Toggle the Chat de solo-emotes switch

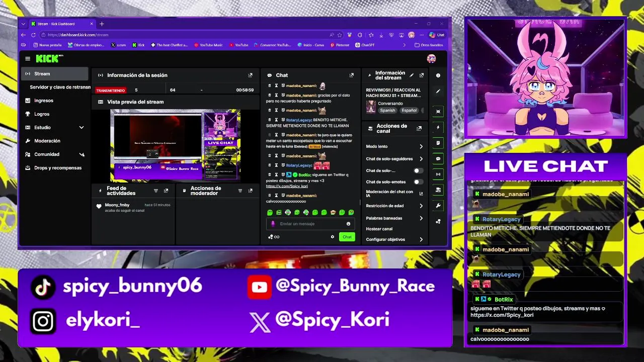coord(418,182)
